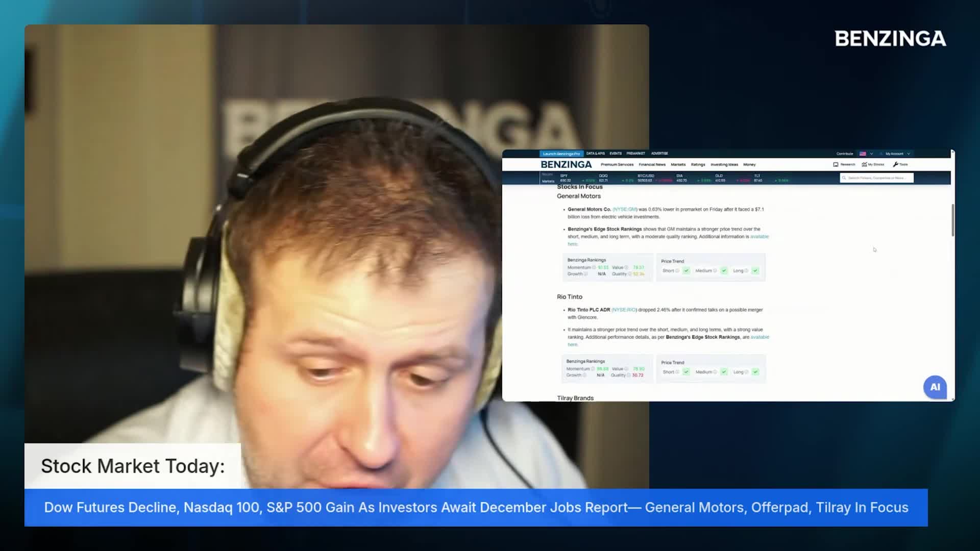Image resolution: width=980 pixels, height=551 pixels.
Task: Click the US flag language icon
Action: [x=863, y=154]
